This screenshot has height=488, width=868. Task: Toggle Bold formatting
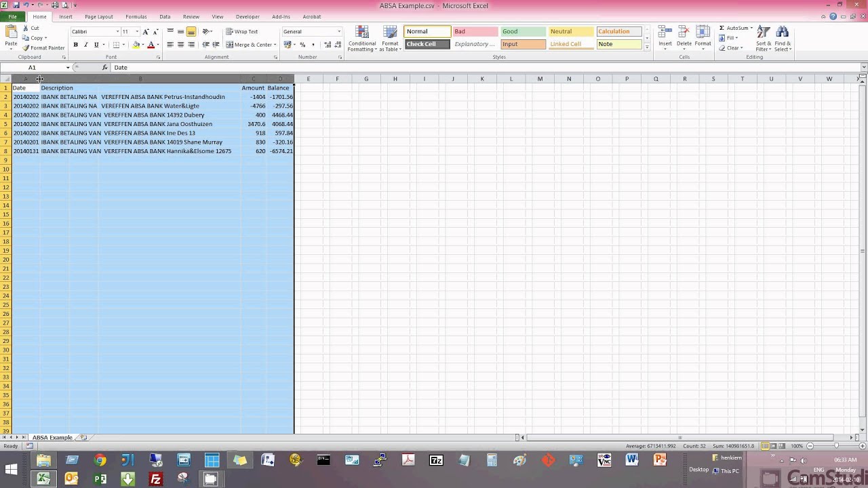76,45
